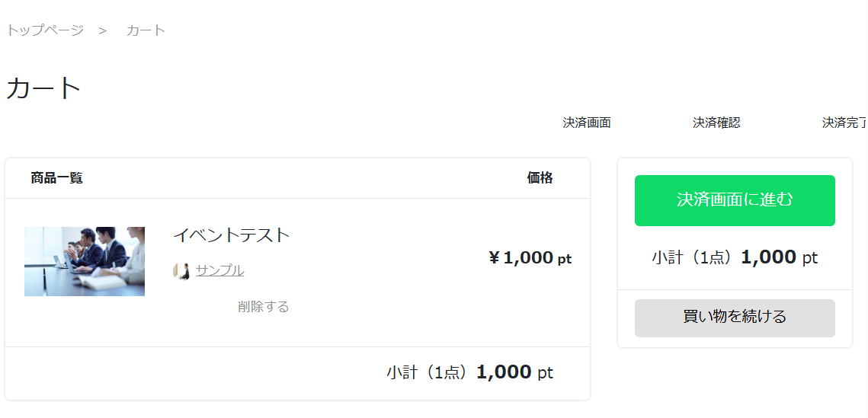Screen dimensions: 868x418
Task: Click the large カート page heading
Action: tap(43, 88)
